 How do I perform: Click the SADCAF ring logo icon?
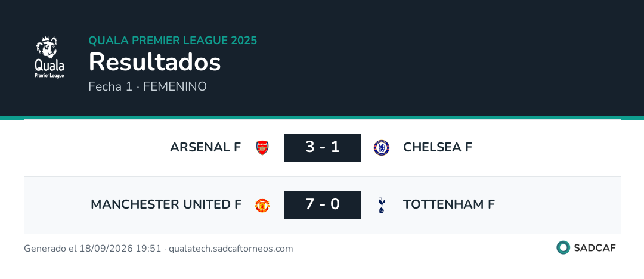coord(563,248)
